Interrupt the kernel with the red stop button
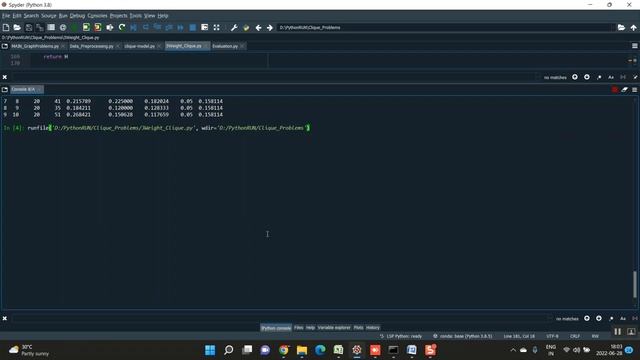 (x=614, y=89)
